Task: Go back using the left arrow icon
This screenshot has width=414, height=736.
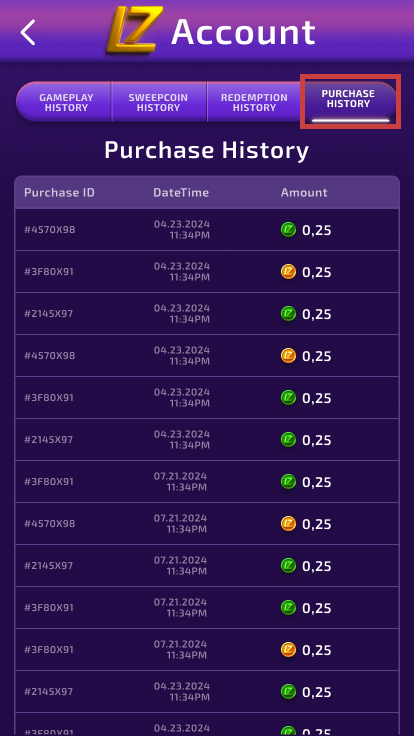Action: click(x=28, y=33)
